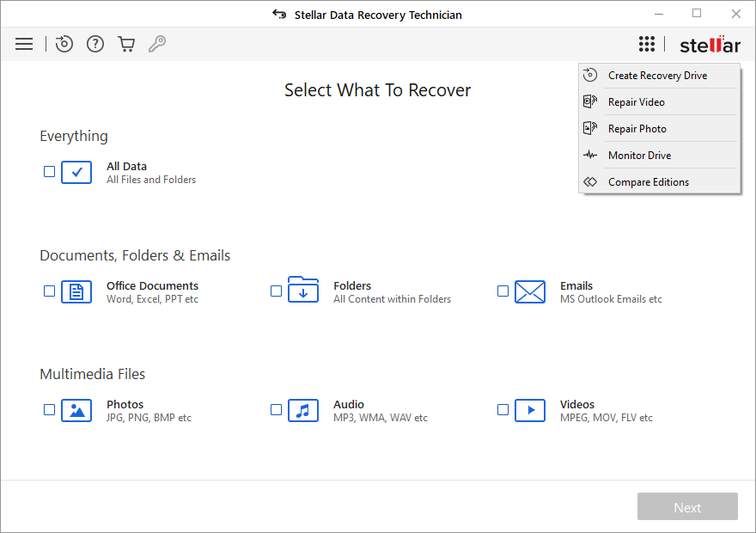The image size is (756, 533).
Task: Click the Photos picture icon
Action: pyautogui.click(x=76, y=410)
